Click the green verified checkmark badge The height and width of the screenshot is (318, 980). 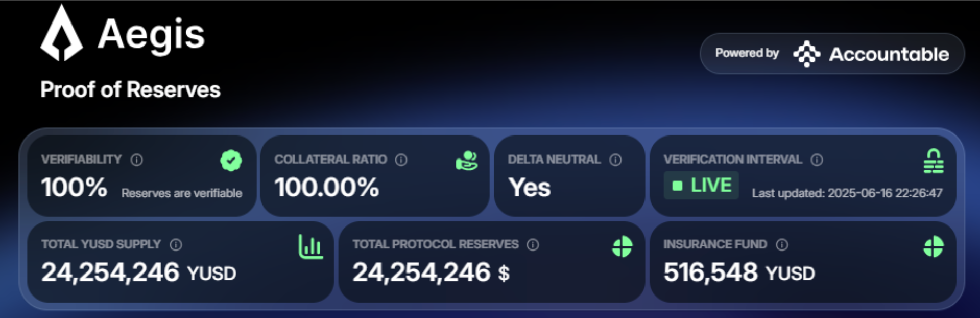click(231, 161)
